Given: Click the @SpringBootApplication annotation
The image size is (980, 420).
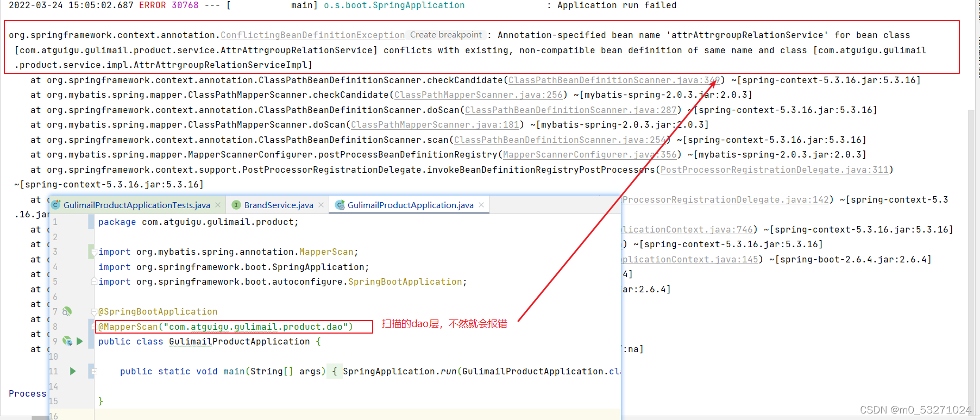Looking at the screenshot, I should point(158,312).
